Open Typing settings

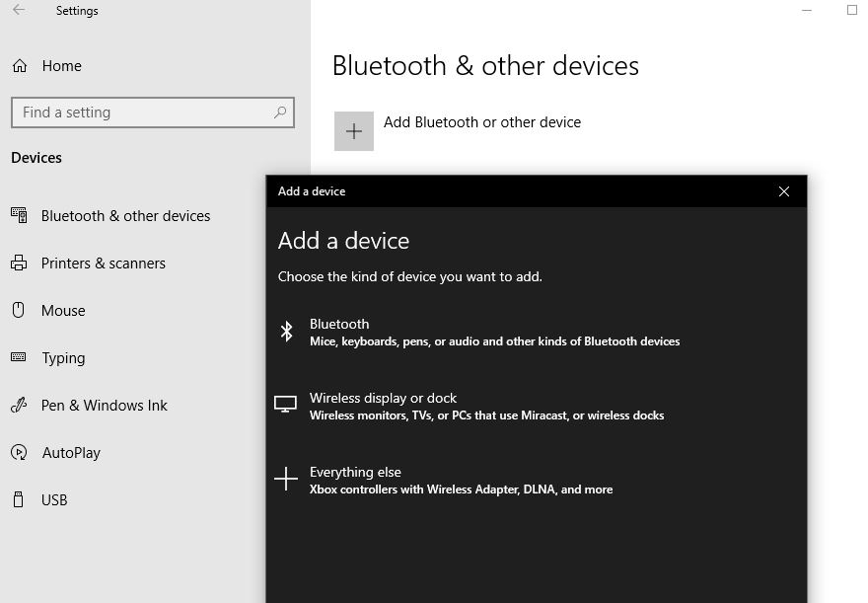pyautogui.click(x=64, y=358)
